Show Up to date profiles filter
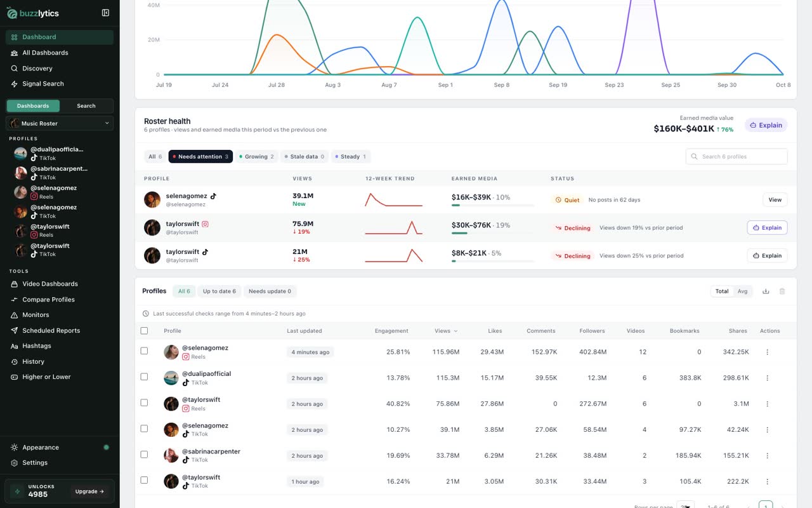The width and height of the screenshot is (812, 508). click(219, 291)
